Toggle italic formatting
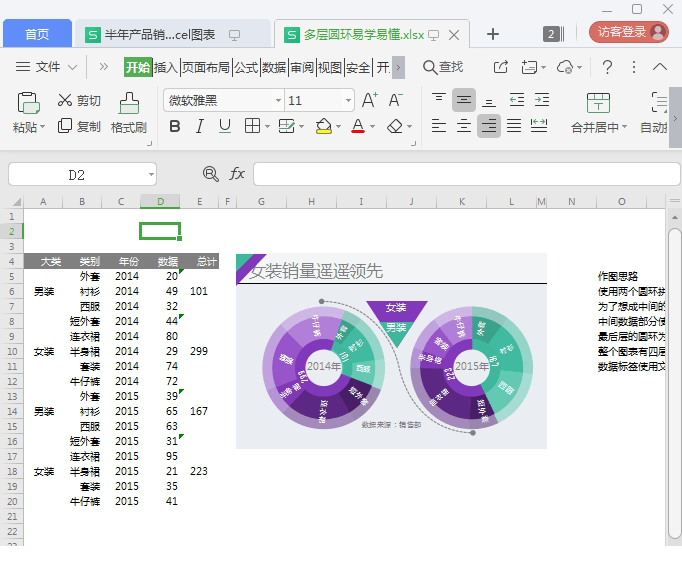 click(200, 127)
